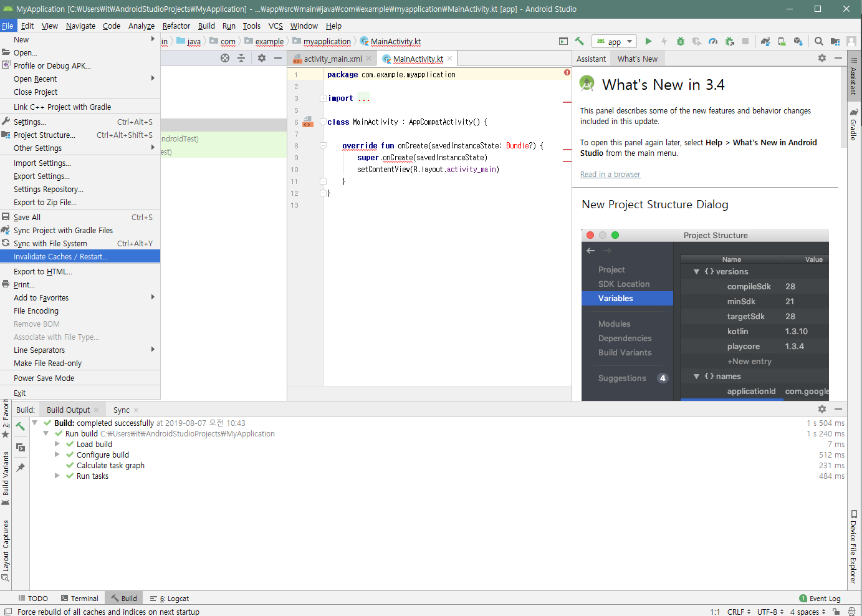The height and width of the screenshot is (616, 862).
Task: Open the 6: Logcat tool window button
Action: click(170, 598)
